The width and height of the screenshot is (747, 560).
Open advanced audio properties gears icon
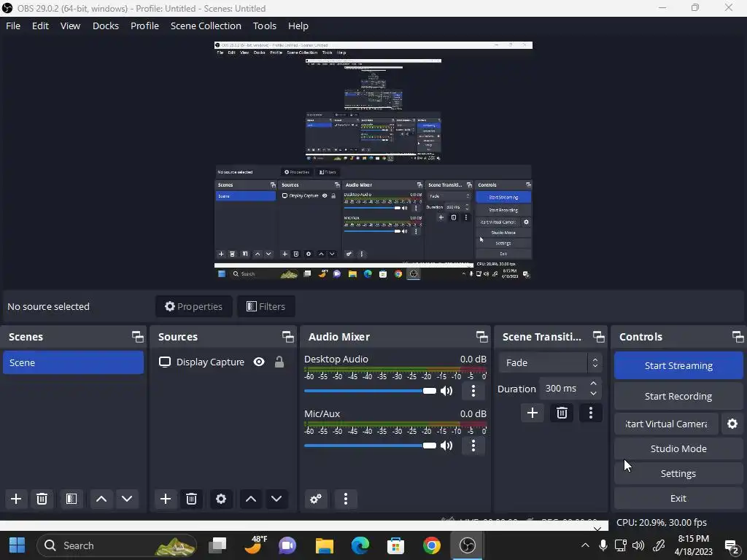coord(316,499)
